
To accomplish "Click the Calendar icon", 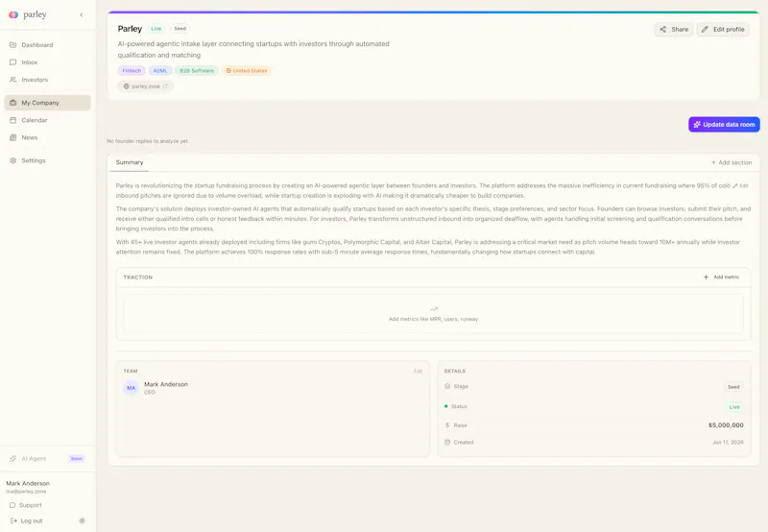I will [13, 120].
